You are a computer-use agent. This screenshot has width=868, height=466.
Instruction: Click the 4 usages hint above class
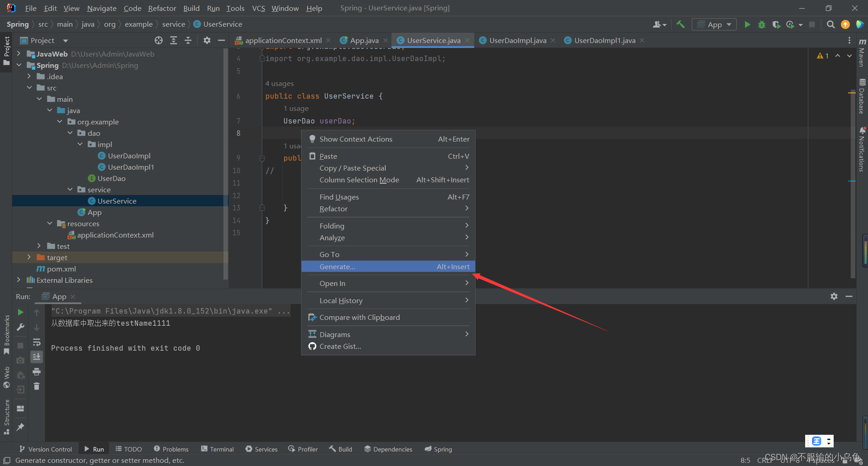coord(279,84)
